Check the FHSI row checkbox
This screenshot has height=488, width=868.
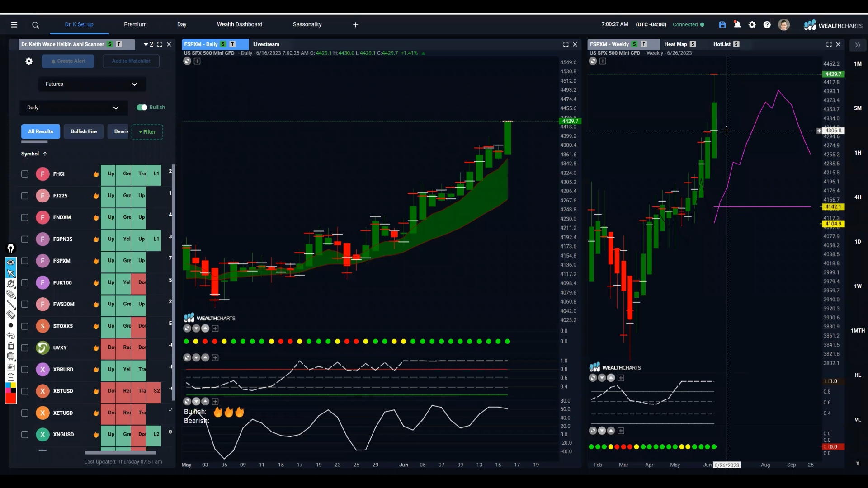point(24,174)
